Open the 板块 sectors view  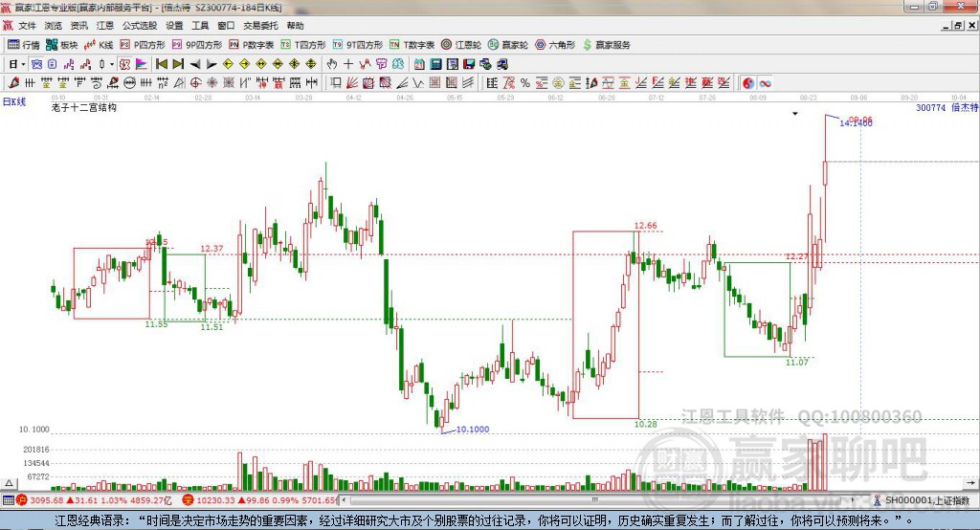pyautogui.click(x=61, y=45)
